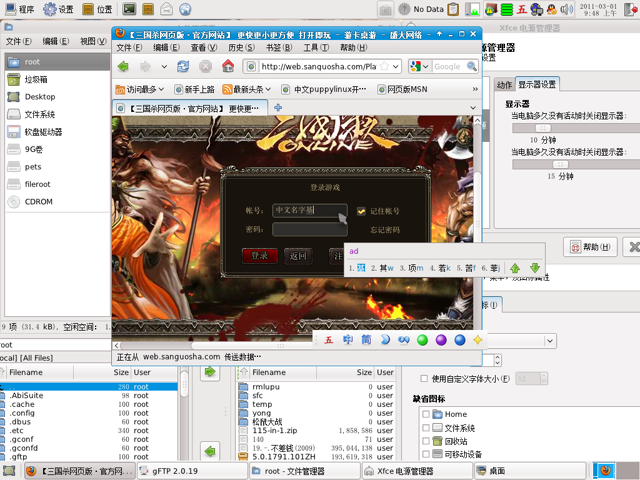This screenshot has height=480, width=640.
Task: Check the 回收站 default icon box
Action: point(426,441)
